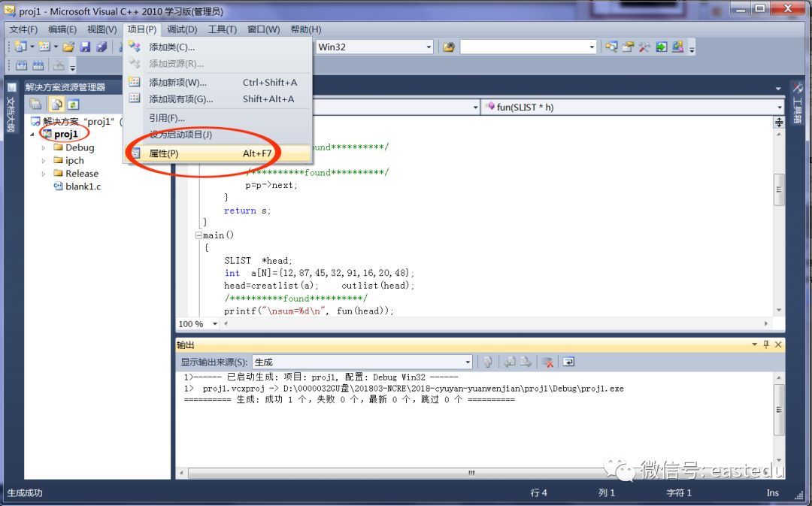Toggle Word Wrap in the Output panel
The height and width of the screenshot is (506, 812).
pyautogui.click(x=568, y=362)
